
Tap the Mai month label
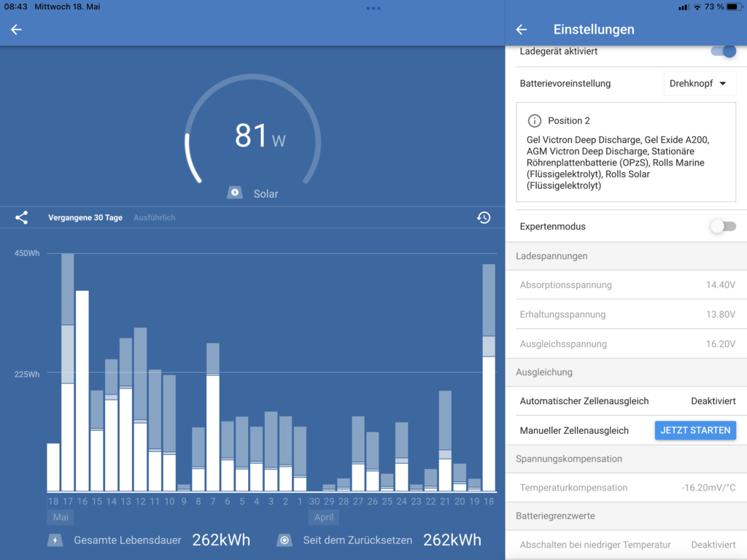tap(61, 517)
